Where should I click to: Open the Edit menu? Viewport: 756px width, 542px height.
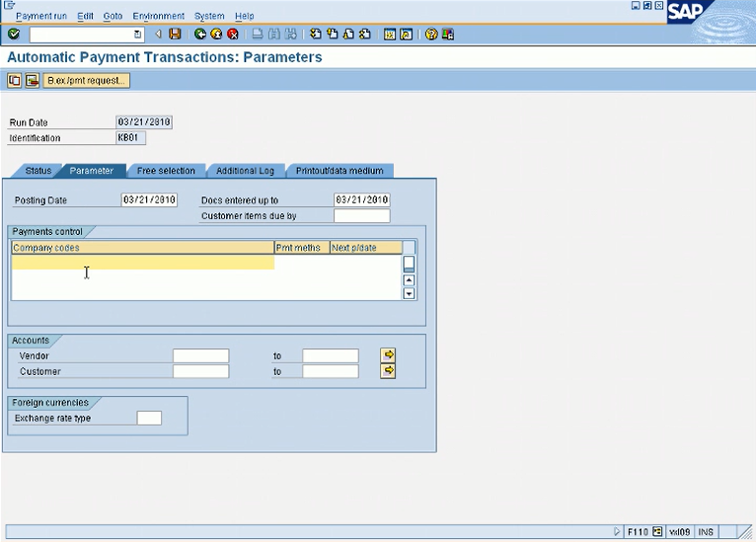85,16
